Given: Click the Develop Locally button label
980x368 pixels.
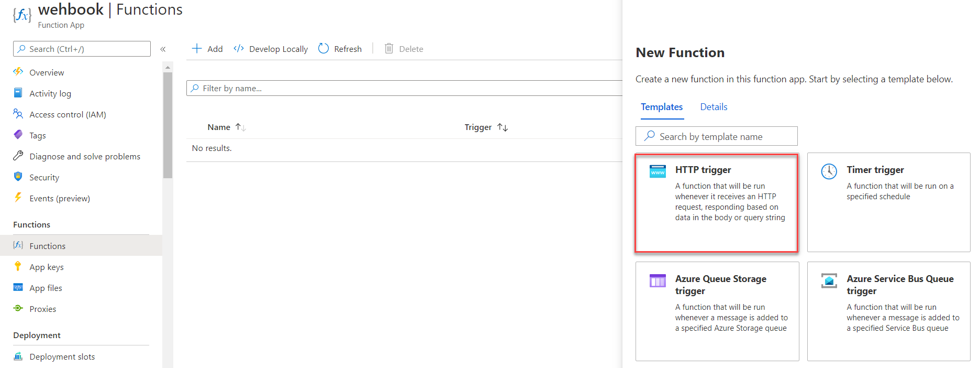Looking at the screenshot, I should 279,49.
